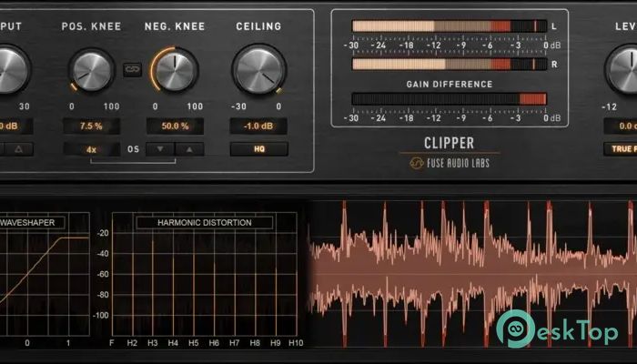Click the Level knob on the right

[626, 70]
